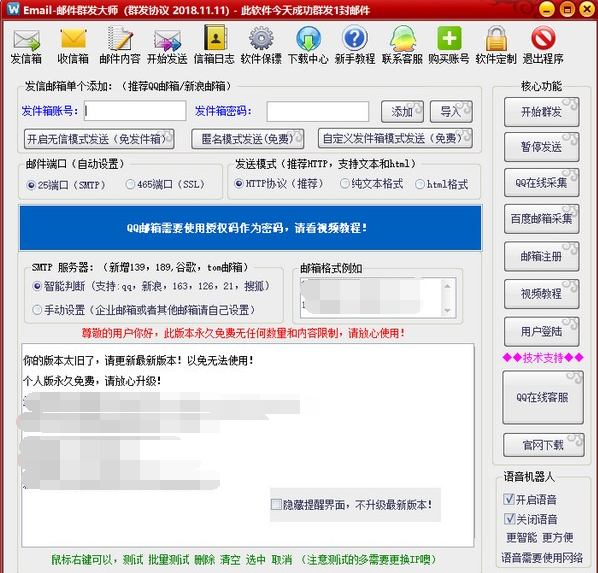Click the 用户登陆 button
Image resolution: width=598 pixels, height=573 pixels.
click(542, 332)
